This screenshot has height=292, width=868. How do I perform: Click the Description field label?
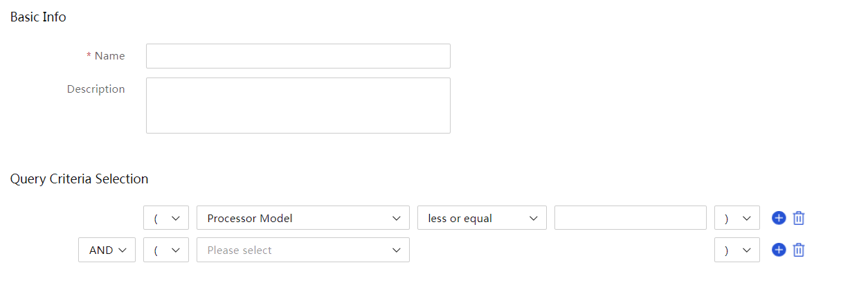coord(96,89)
